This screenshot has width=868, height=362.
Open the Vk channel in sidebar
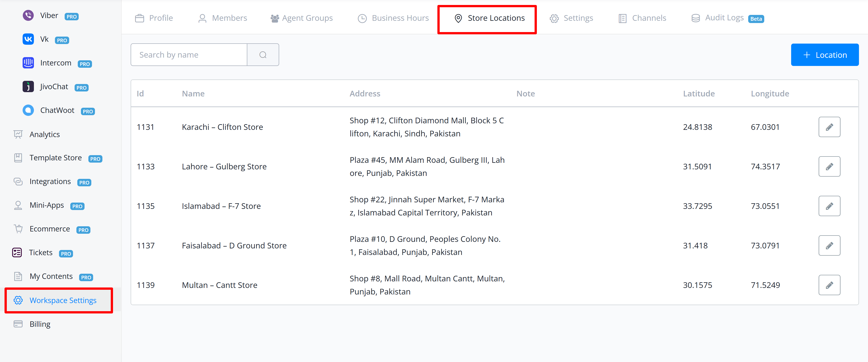click(x=28, y=39)
